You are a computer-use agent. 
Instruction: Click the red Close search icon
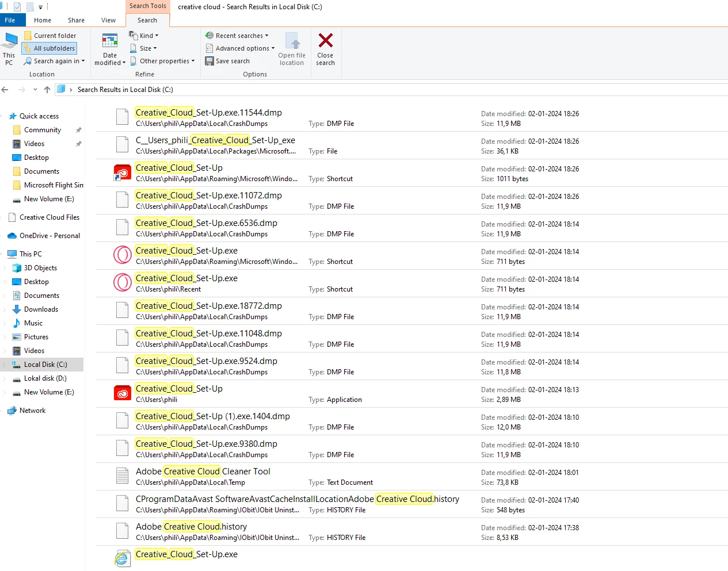(x=326, y=40)
